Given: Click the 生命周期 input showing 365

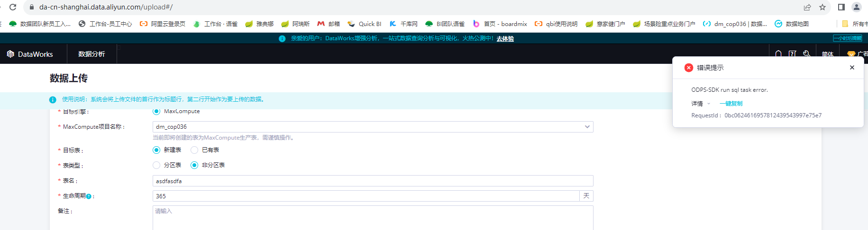Looking at the screenshot, I should 366,196.
